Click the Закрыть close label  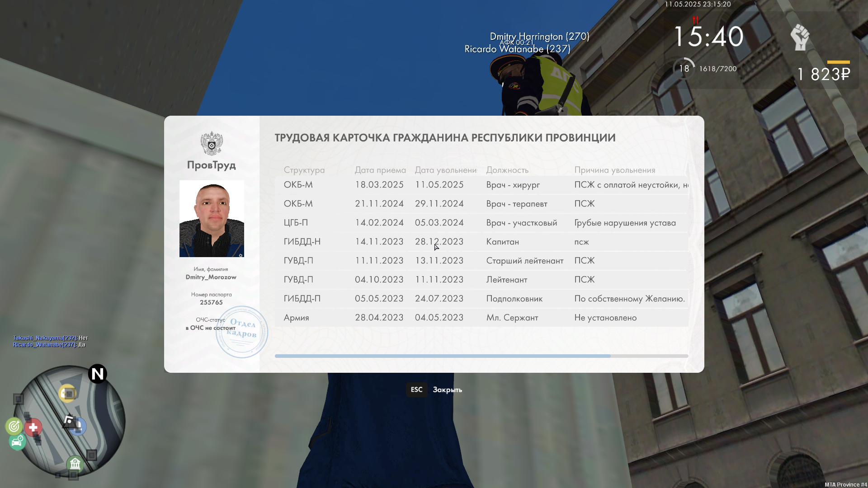447,389
